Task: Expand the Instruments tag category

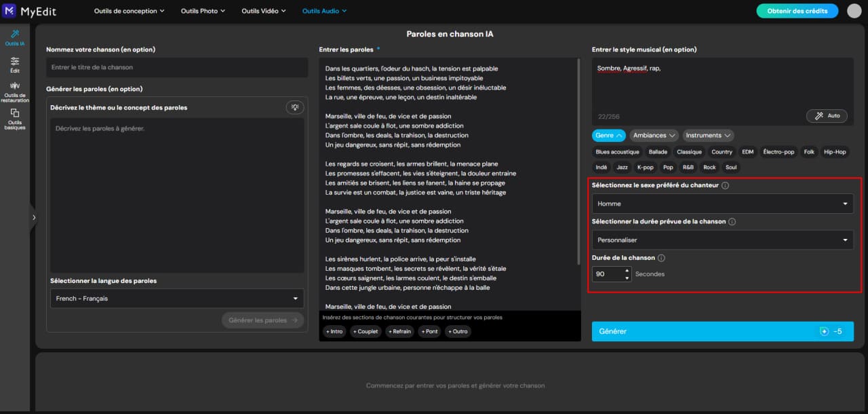Action: click(x=708, y=136)
